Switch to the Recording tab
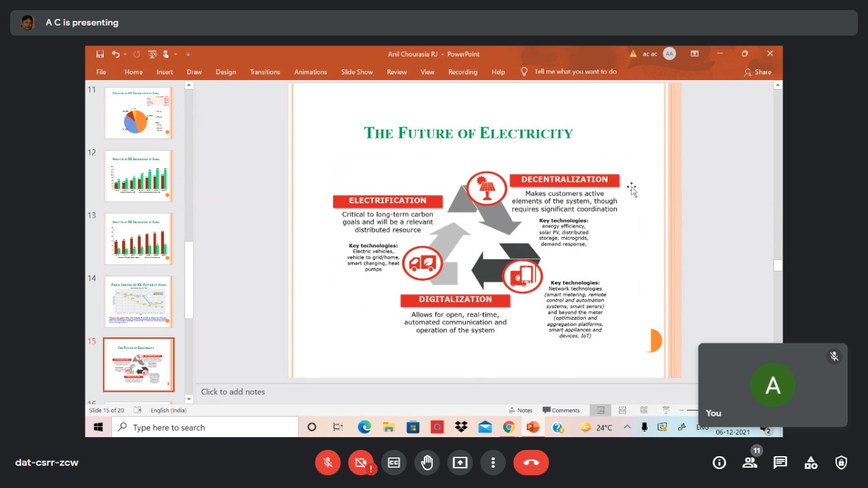868x488 pixels. point(462,72)
